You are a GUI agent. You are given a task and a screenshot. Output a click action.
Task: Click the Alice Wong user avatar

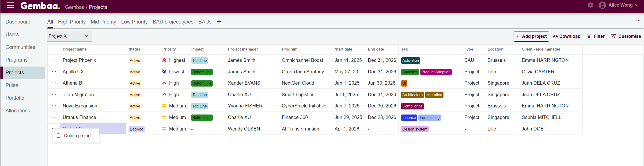[602, 5]
